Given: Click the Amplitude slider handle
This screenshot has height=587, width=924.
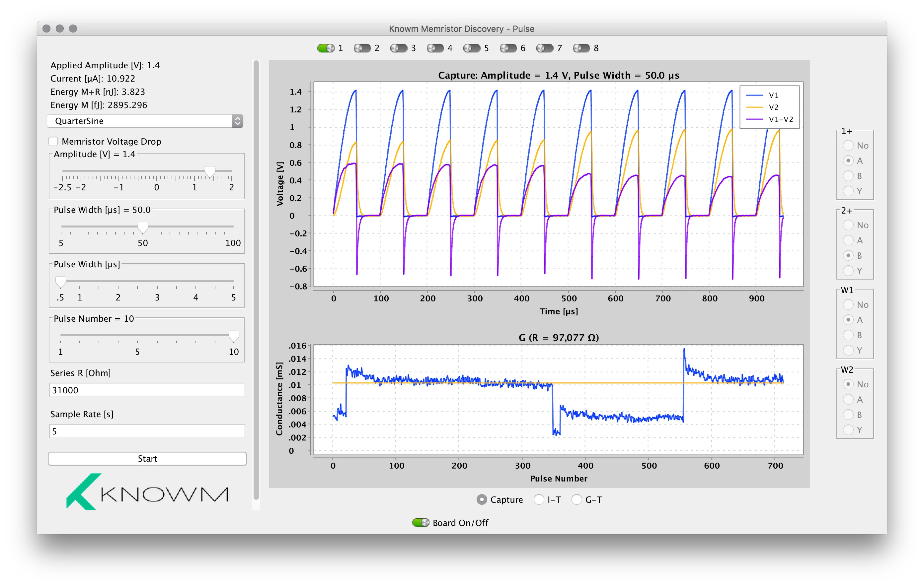Looking at the screenshot, I should 210,172.
